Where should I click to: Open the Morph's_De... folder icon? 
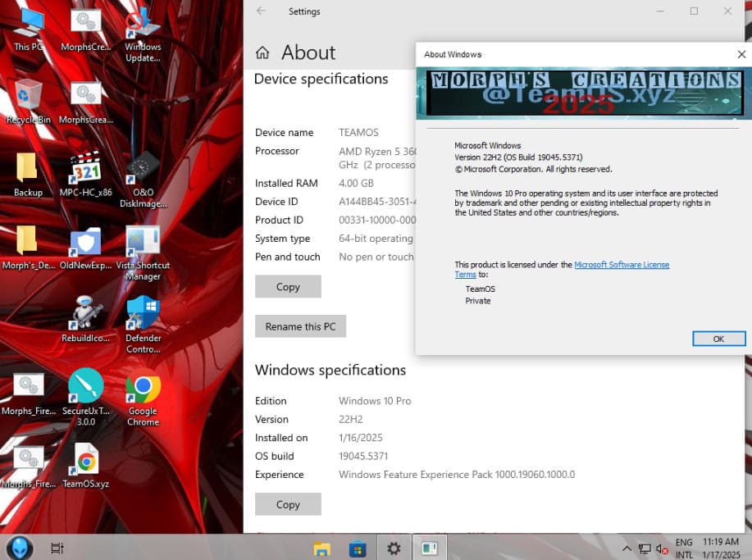[28, 248]
